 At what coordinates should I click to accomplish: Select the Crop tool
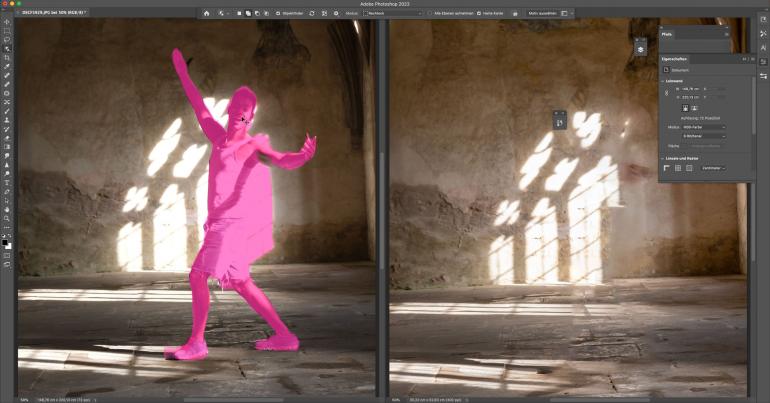tap(7, 57)
